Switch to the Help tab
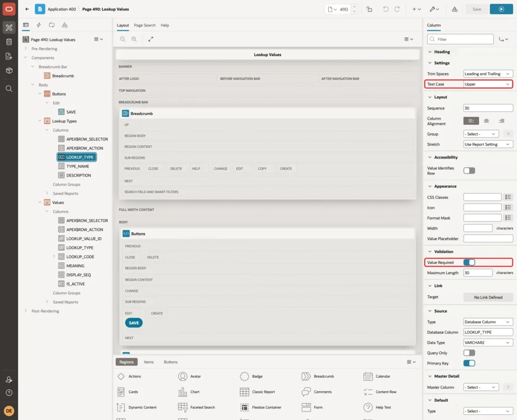This screenshot has width=517, height=420. (165, 25)
